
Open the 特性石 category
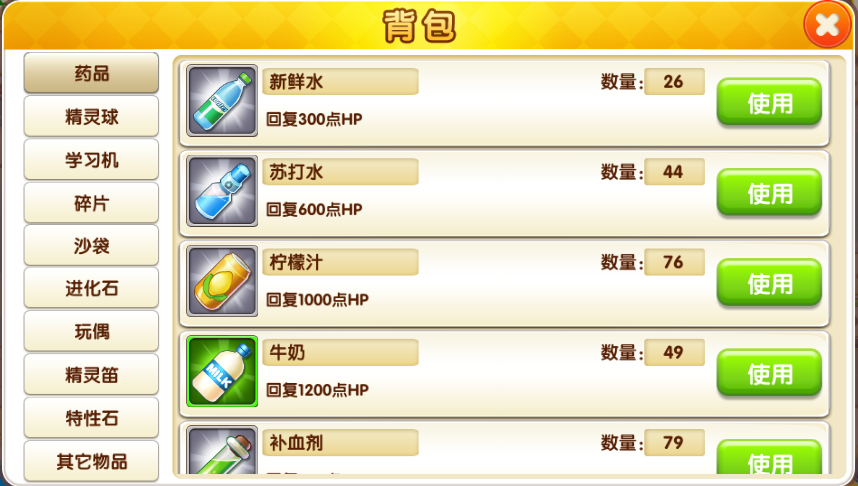91,418
